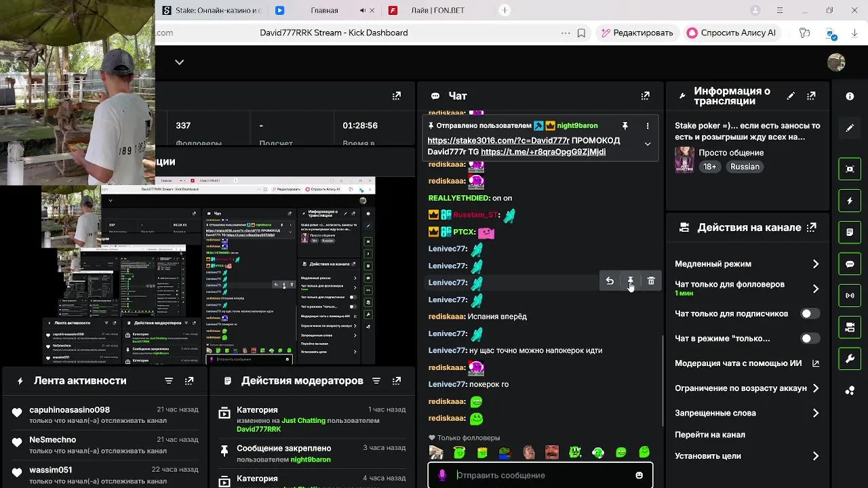Image resolution: width=868 pixels, height=488 pixels.
Task: Open the page three-dot menu in address bar
Action: 566,33
